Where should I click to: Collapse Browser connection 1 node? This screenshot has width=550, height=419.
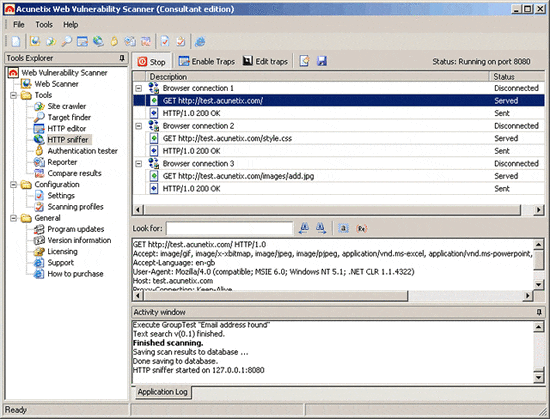(139, 88)
